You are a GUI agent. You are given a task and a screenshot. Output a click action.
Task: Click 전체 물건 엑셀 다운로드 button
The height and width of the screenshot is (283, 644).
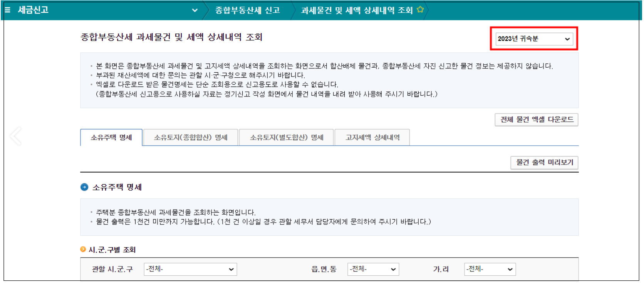pyautogui.click(x=537, y=120)
